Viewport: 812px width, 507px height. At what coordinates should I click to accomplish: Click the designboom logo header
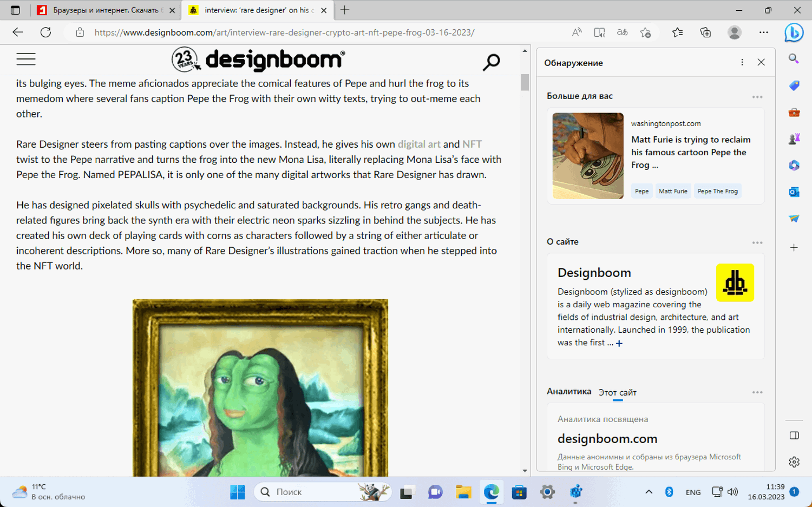click(x=258, y=60)
